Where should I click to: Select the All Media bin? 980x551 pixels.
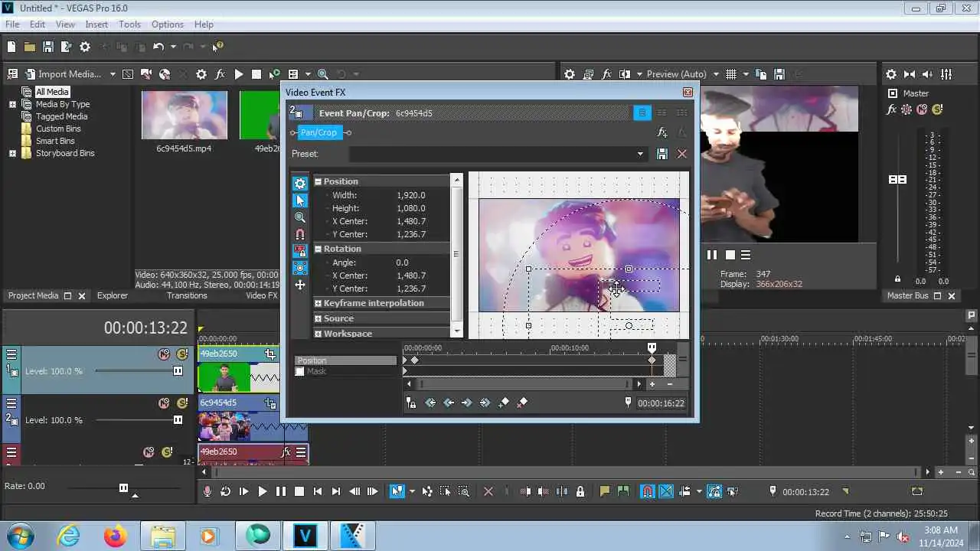pos(52,92)
